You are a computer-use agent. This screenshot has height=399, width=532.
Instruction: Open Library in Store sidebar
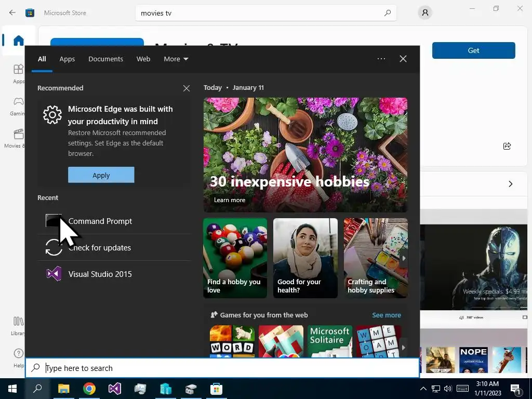[x=18, y=326]
